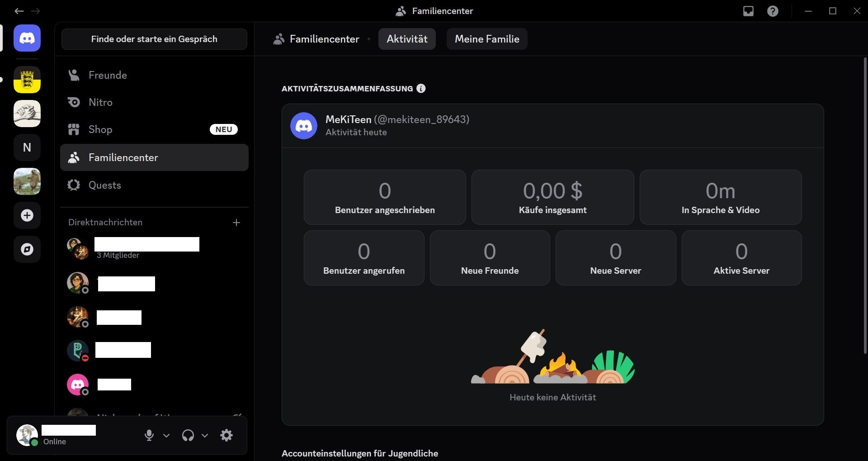This screenshot has width=868, height=461.
Task: Click the vertical scrollbar on the right
Action: click(865, 204)
